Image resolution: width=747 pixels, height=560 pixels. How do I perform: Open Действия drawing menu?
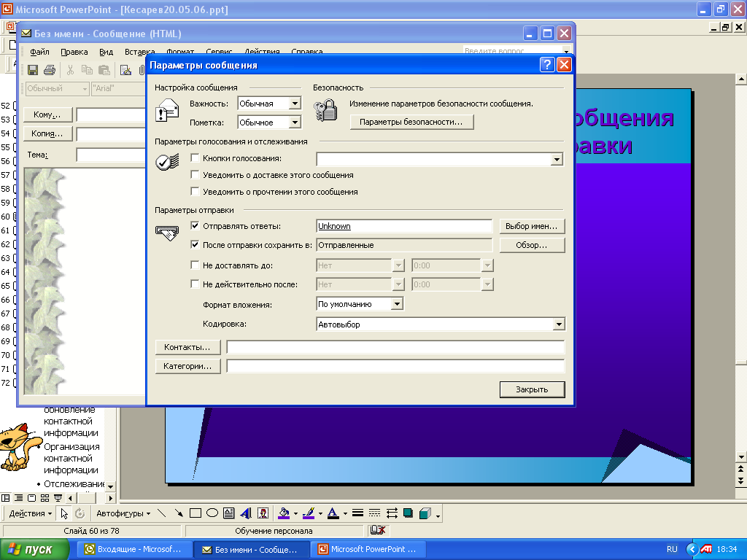pos(31,513)
